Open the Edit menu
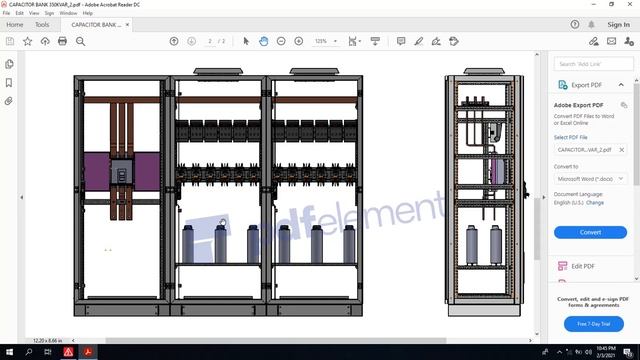Image resolution: width=640 pixels, height=360 pixels. click(19, 13)
